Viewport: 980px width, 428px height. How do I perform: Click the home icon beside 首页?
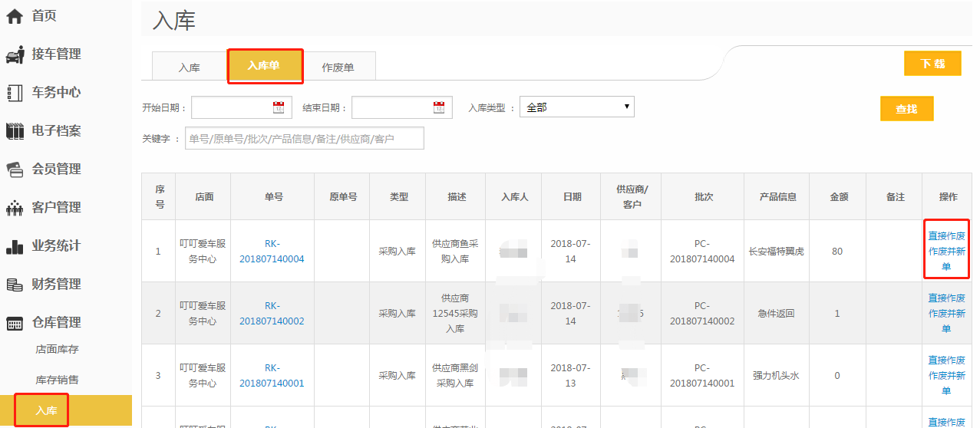15,16
